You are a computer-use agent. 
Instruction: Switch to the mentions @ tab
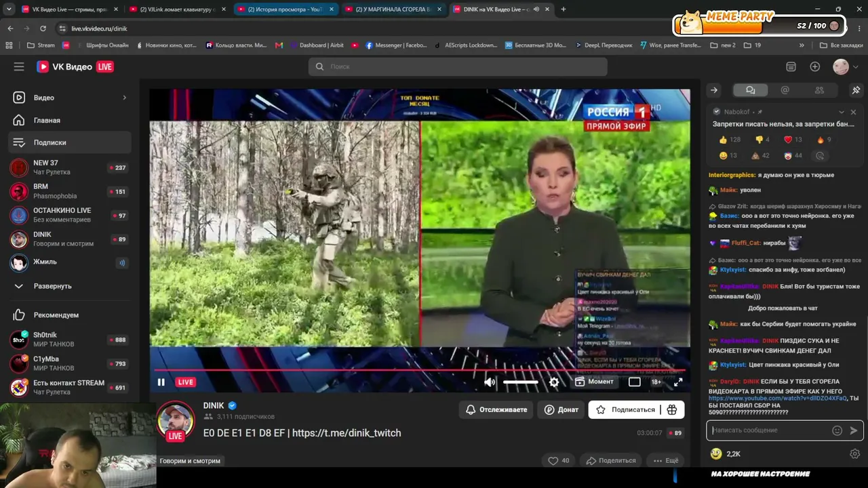click(785, 90)
